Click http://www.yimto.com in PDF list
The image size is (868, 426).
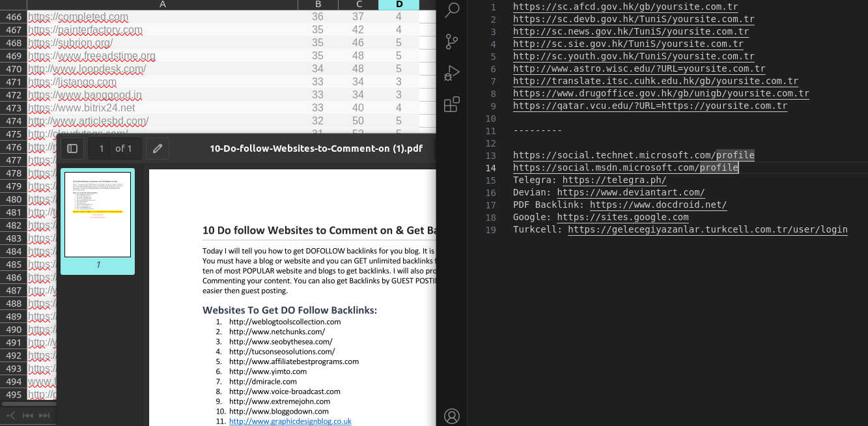268,371
